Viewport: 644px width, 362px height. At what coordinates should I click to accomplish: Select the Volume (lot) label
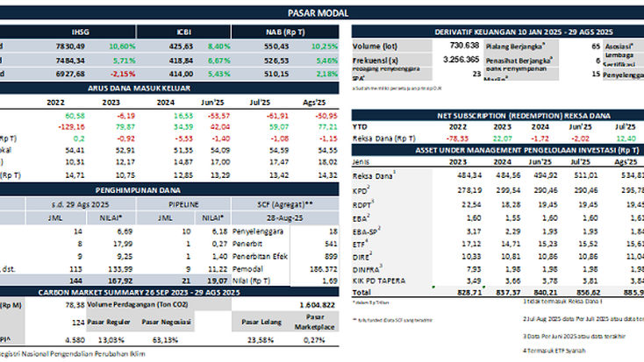pos(375,46)
